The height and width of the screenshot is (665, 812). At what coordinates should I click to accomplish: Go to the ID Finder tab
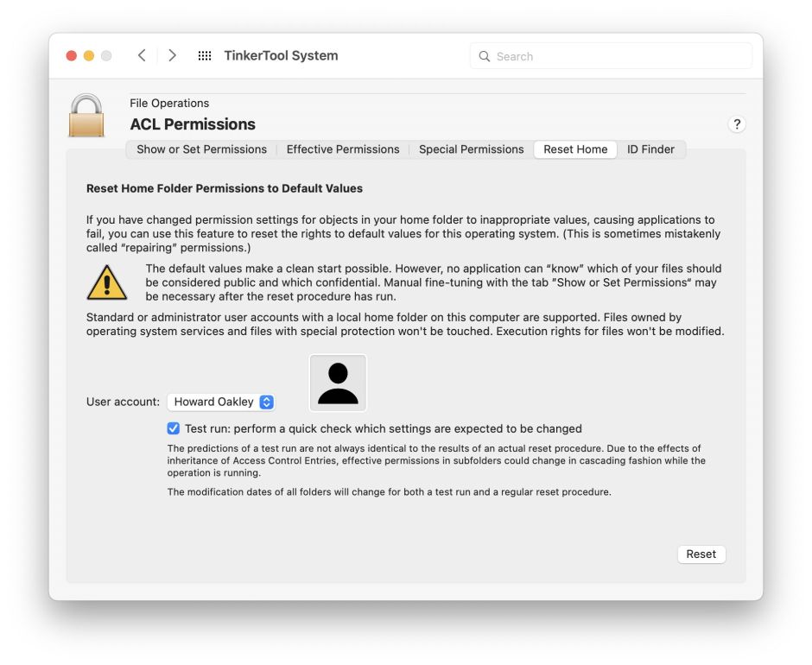(650, 149)
